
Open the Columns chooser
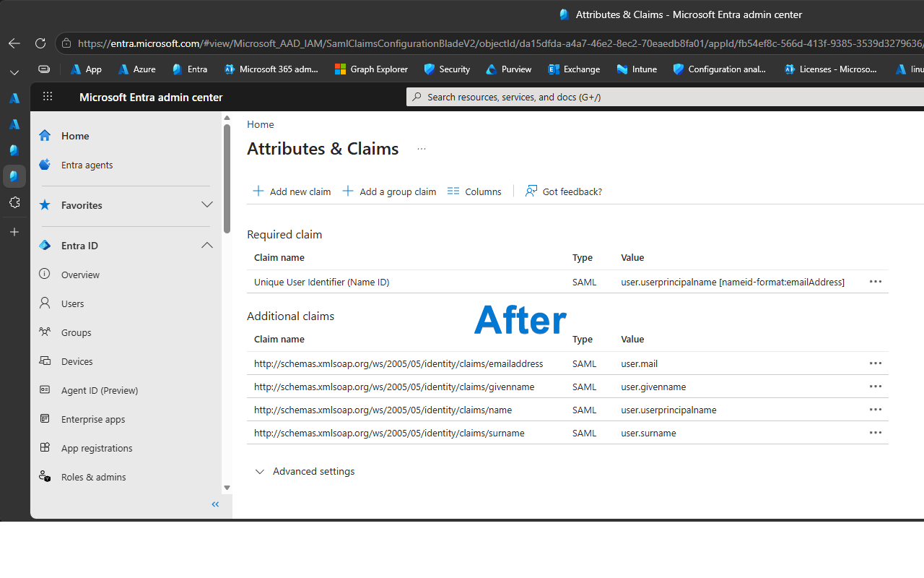tap(474, 191)
